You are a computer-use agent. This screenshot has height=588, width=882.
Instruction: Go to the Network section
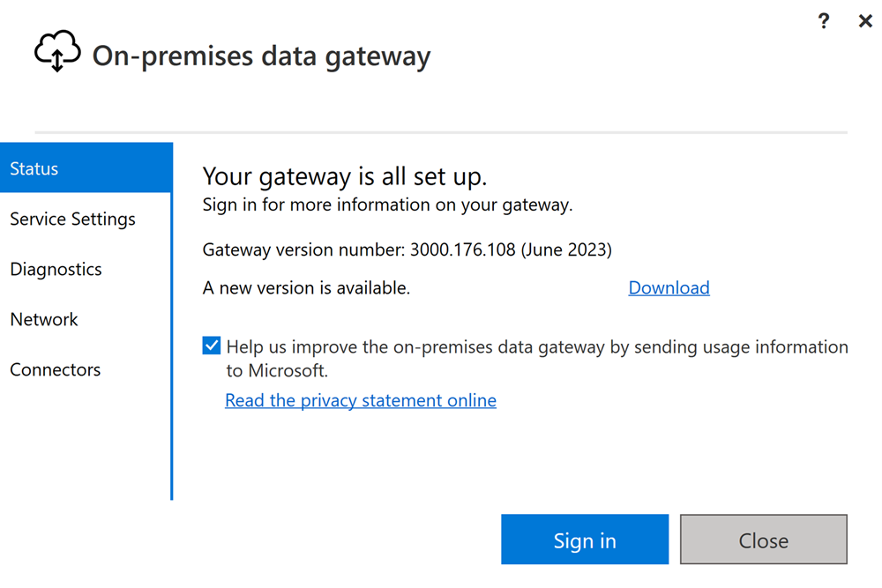86,319
